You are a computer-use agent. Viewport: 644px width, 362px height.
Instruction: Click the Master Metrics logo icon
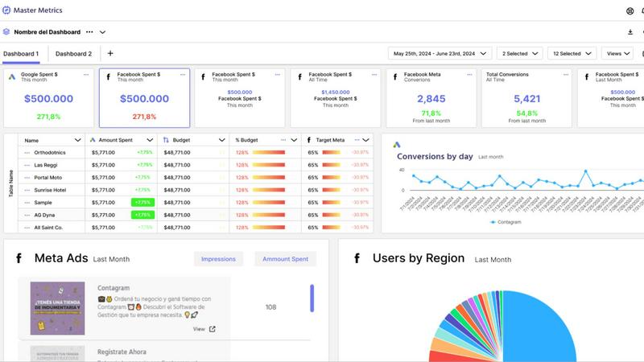pyautogui.click(x=6, y=10)
